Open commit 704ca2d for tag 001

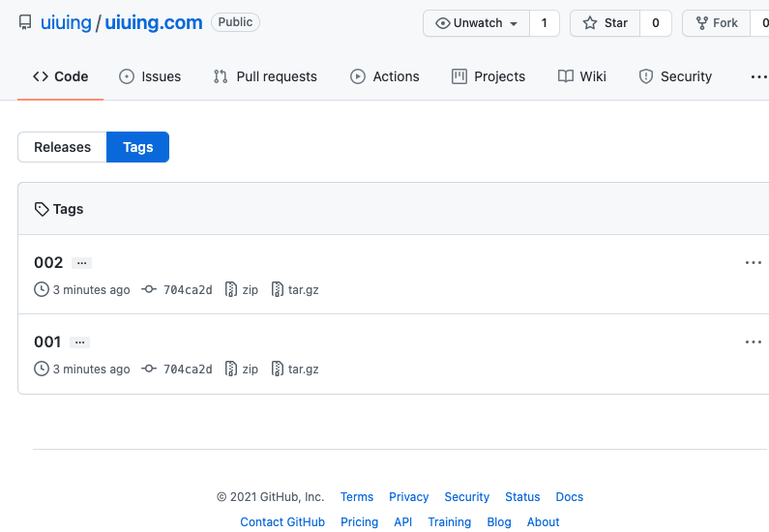pos(188,369)
